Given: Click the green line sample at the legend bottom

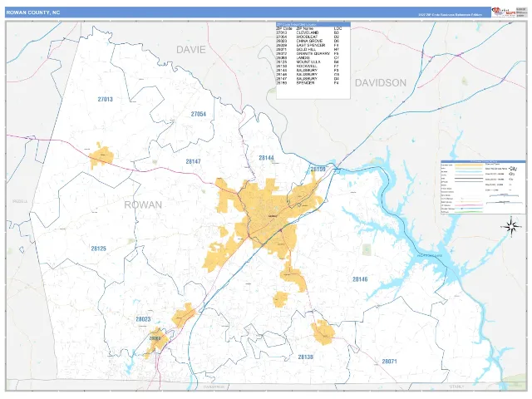Looking at the screenshot, I should tap(469, 212).
